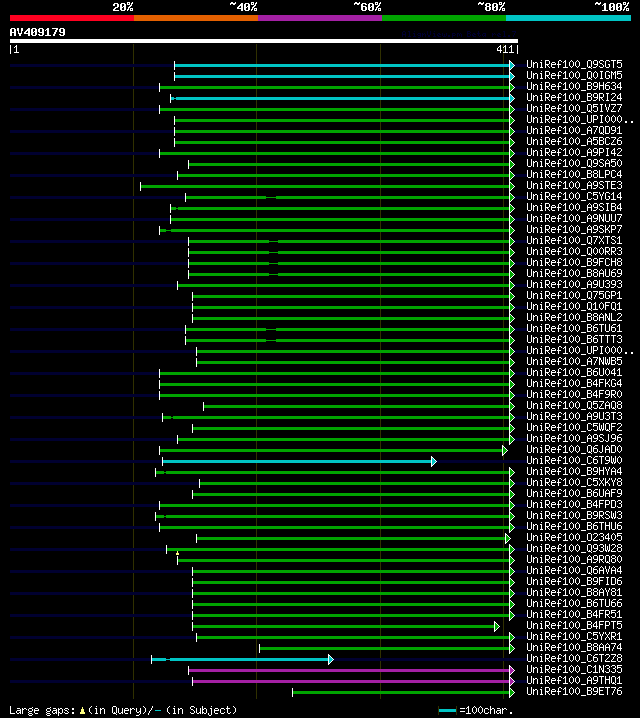This screenshot has width=640, height=718.
Task: Select the UniRef100_Q7XTS1 entry
Action: (574, 240)
